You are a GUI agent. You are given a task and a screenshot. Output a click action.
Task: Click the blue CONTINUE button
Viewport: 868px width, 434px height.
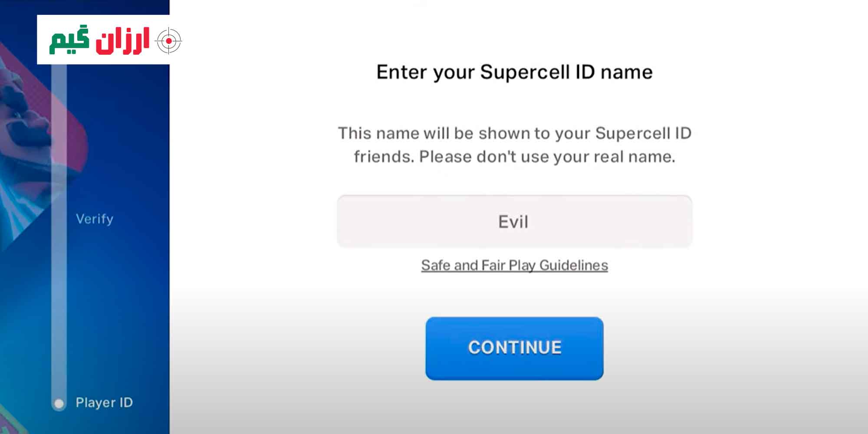click(x=514, y=348)
